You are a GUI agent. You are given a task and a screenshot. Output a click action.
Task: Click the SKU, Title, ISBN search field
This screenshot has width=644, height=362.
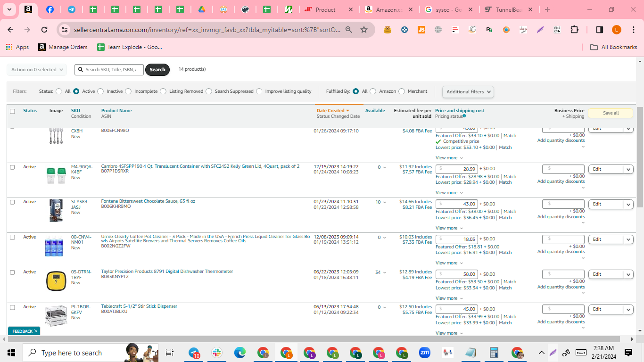tap(109, 70)
